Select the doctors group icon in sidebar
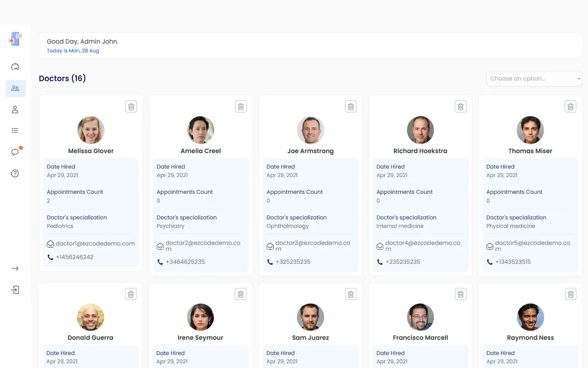The width and height of the screenshot is (588, 368). (15, 88)
